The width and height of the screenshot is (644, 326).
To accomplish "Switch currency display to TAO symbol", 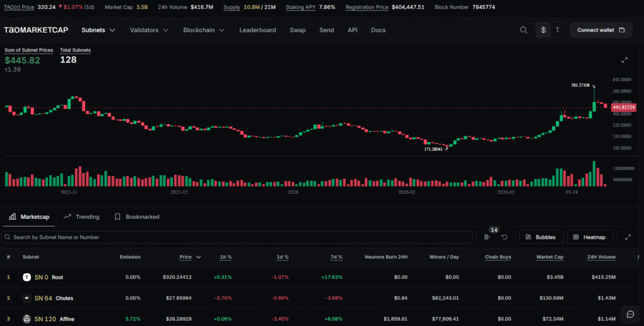I will (557, 30).
